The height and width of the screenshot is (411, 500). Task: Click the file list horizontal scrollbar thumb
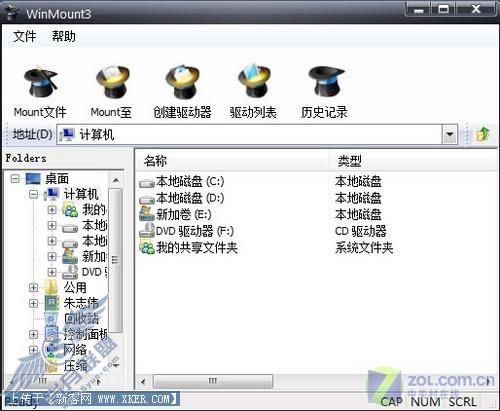(x=213, y=381)
